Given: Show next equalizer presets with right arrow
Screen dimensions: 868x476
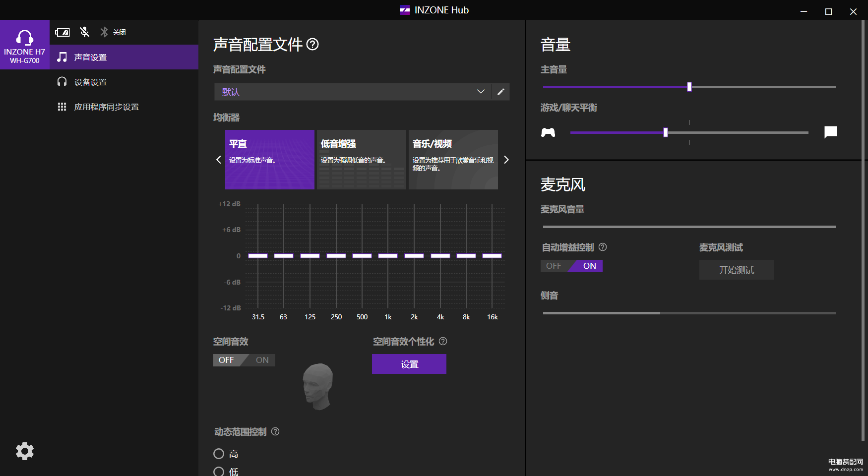Looking at the screenshot, I should click(506, 160).
